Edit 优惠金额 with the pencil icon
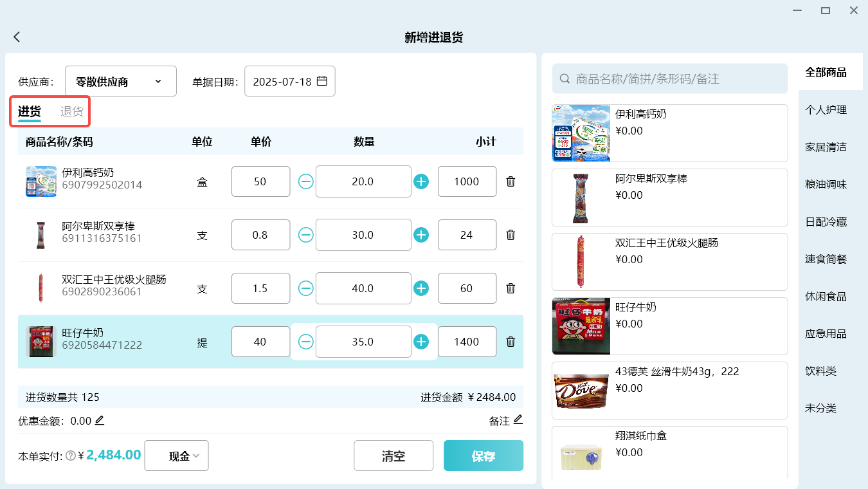The height and width of the screenshot is (489, 868). (x=100, y=421)
